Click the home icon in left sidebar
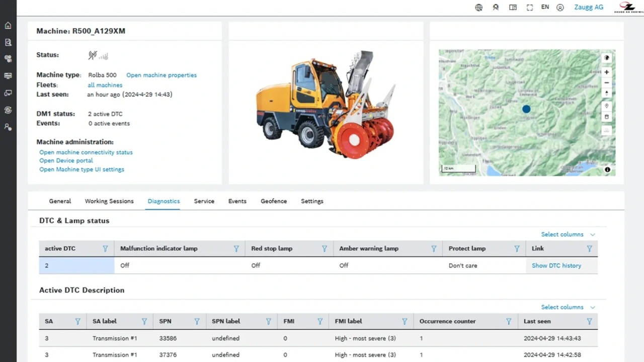Image resolution: width=644 pixels, height=362 pixels. point(8,26)
